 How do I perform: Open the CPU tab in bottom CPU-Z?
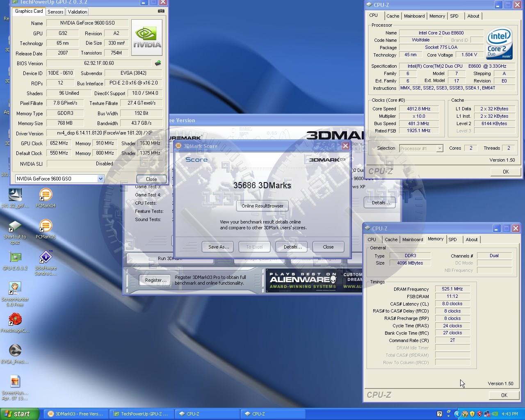(372, 240)
